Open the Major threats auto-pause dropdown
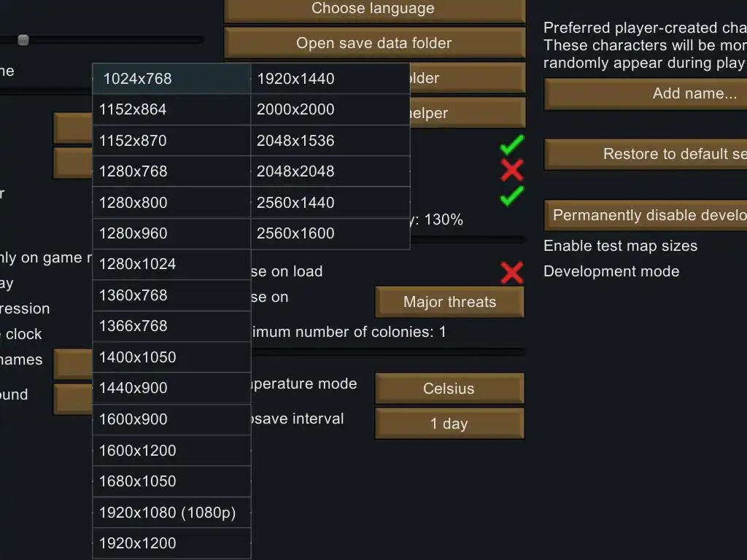Screen dimensions: 747x560 pyautogui.click(x=449, y=302)
